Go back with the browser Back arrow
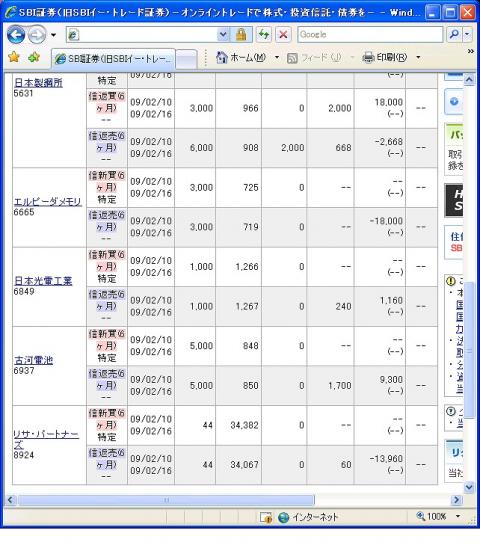The height and width of the screenshot is (554, 480). coord(16,35)
